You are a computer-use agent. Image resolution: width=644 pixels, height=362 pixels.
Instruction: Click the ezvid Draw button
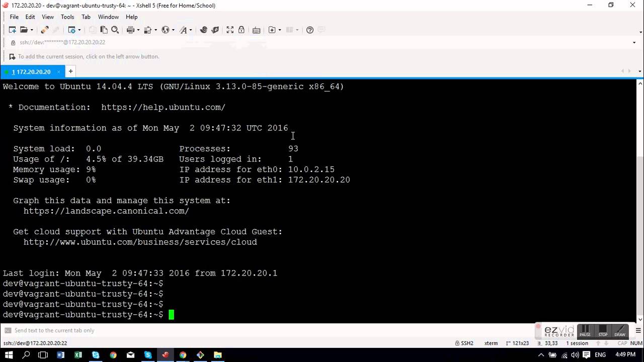[620, 331]
